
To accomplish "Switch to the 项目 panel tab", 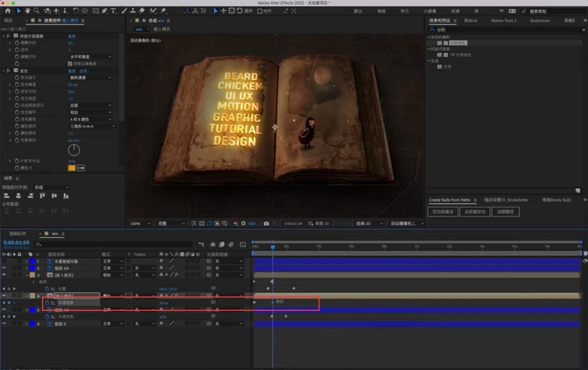I will (8, 21).
